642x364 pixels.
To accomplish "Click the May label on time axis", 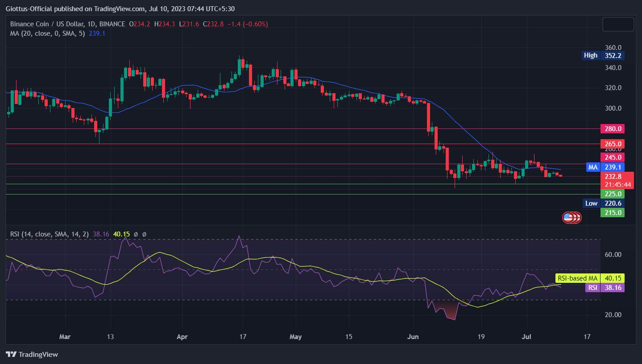I will (296, 336).
